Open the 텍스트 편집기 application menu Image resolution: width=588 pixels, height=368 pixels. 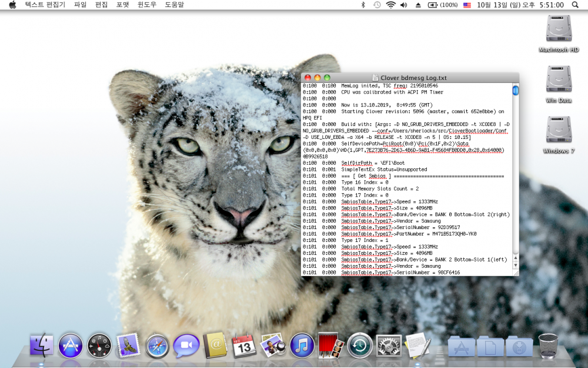45,5
